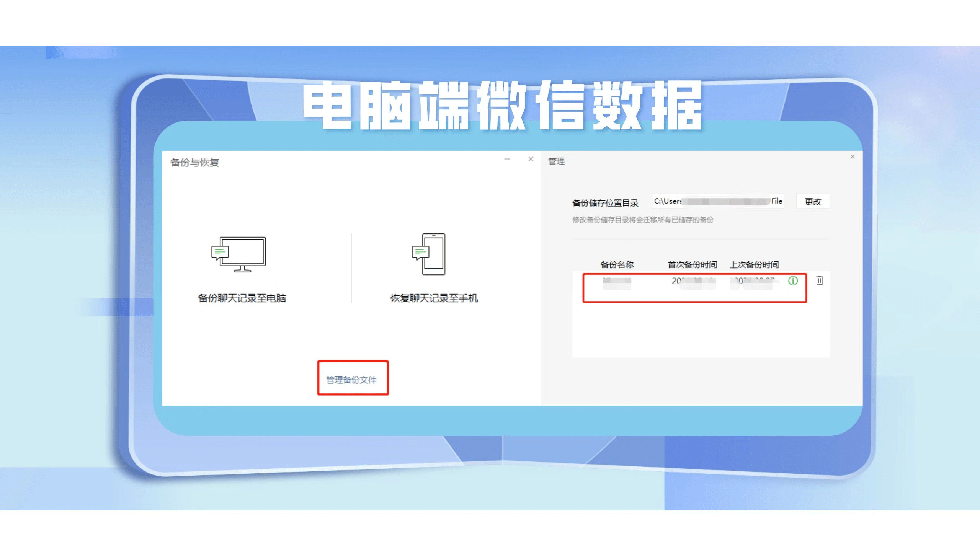This screenshot has width=980, height=551.
Task: Click the 管理备份文件 link
Action: coord(351,380)
